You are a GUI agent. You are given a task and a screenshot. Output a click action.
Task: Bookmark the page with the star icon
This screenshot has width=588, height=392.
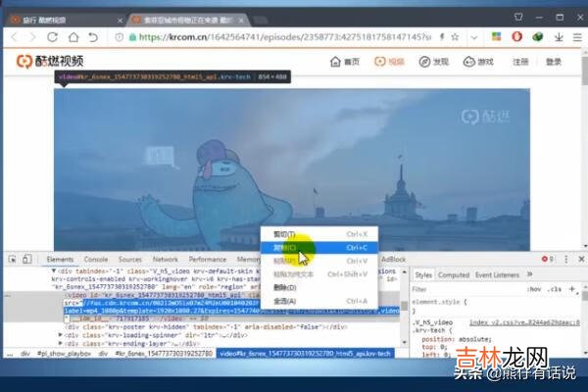pyautogui.click(x=456, y=37)
